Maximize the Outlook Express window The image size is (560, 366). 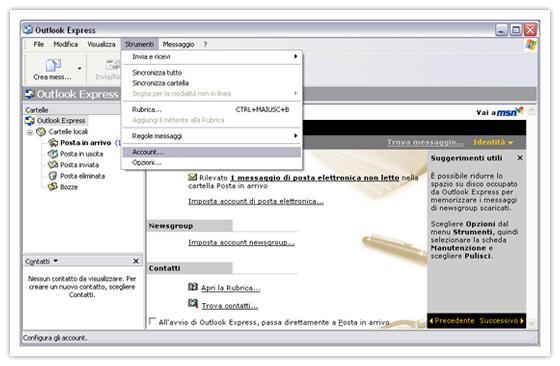tap(516, 30)
